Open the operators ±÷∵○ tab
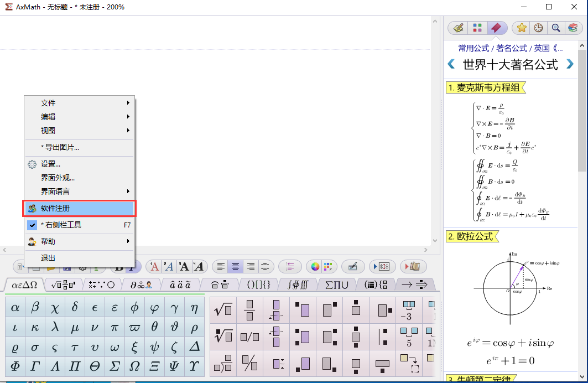 pyautogui.click(x=102, y=285)
